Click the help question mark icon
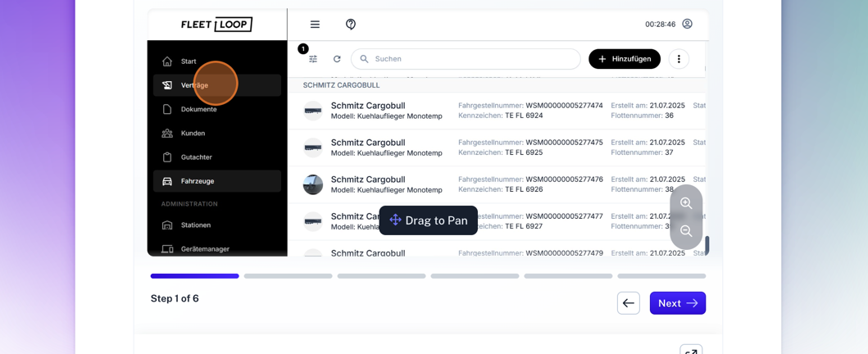The height and width of the screenshot is (354, 868). point(351,25)
